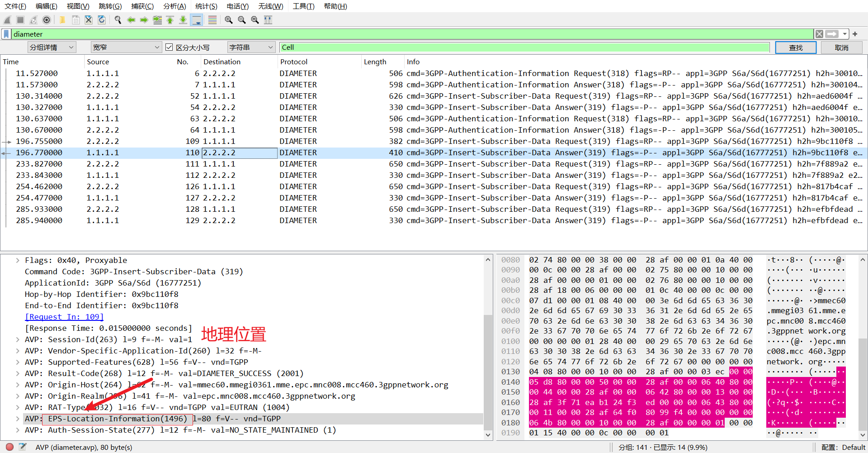Open the 电话(Y) menu
868x453 pixels.
pos(238,6)
